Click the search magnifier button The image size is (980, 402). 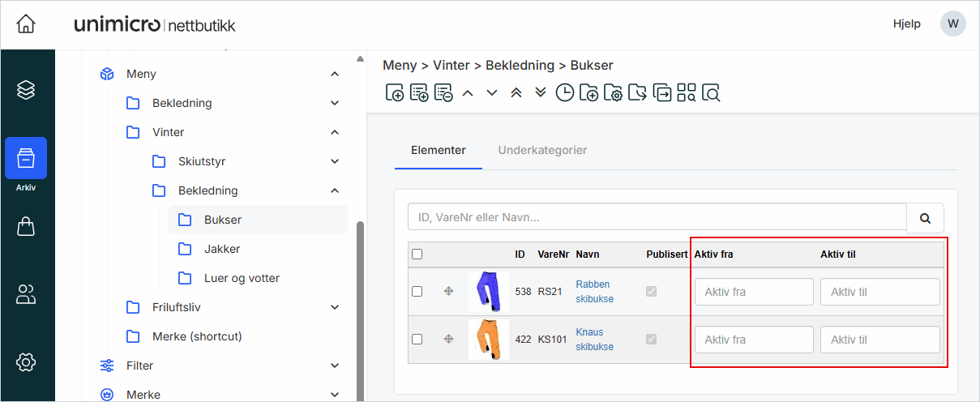click(925, 218)
